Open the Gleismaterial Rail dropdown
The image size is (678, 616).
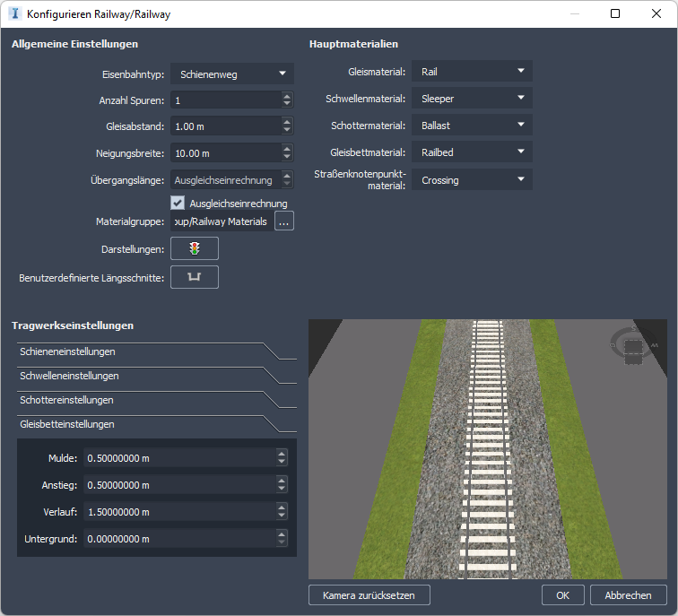(x=472, y=72)
